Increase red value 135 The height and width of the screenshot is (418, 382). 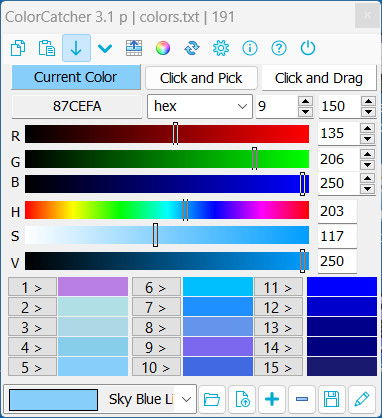[x=368, y=128]
